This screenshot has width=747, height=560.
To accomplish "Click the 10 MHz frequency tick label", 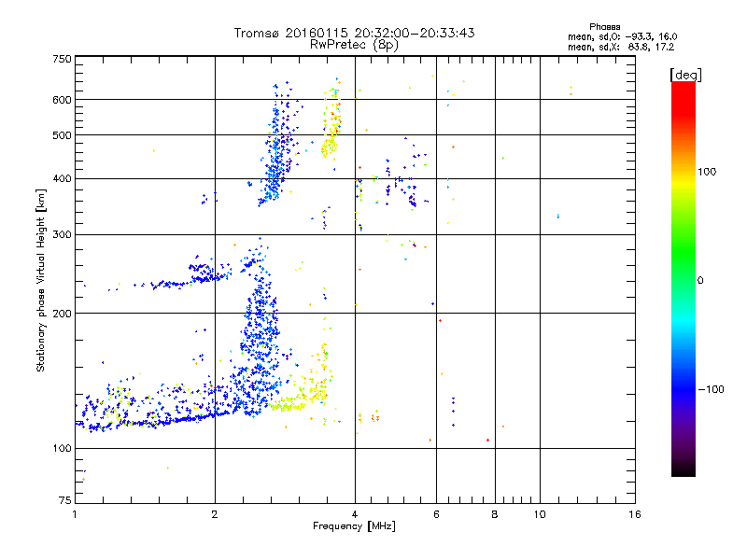I will pos(540,514).
